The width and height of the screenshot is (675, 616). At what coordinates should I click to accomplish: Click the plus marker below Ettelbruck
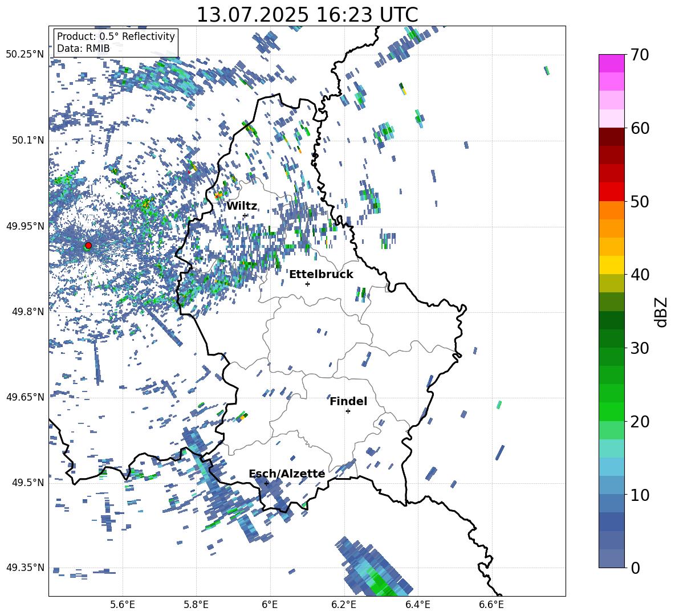coord(307,284)
